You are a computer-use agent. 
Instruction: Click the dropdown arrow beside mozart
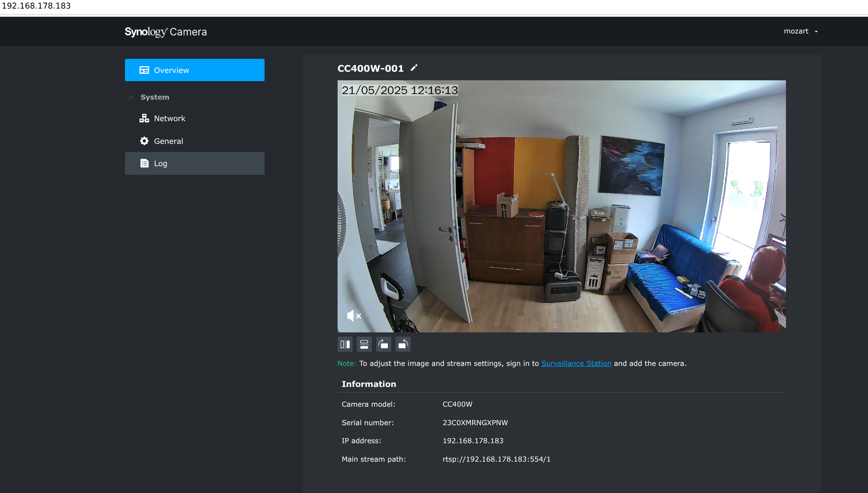(816, 32)
